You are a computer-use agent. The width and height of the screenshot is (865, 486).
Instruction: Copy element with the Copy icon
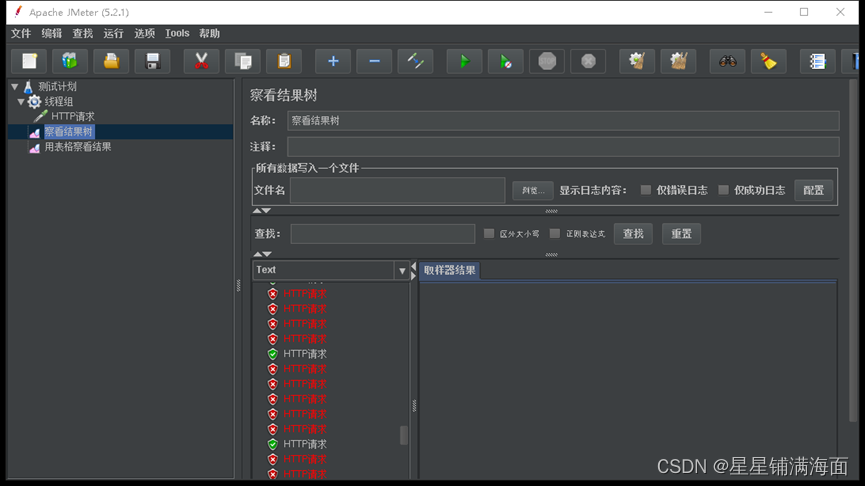click(x=243, y=61)
